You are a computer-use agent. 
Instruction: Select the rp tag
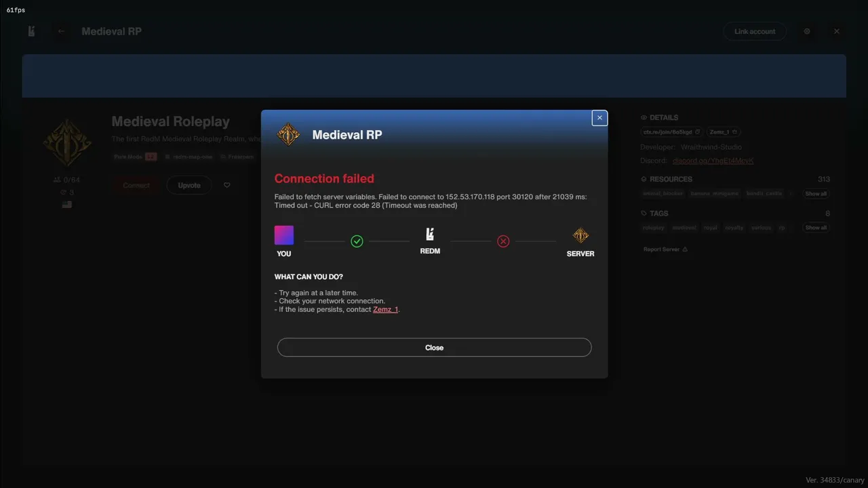tap(782, 228)
